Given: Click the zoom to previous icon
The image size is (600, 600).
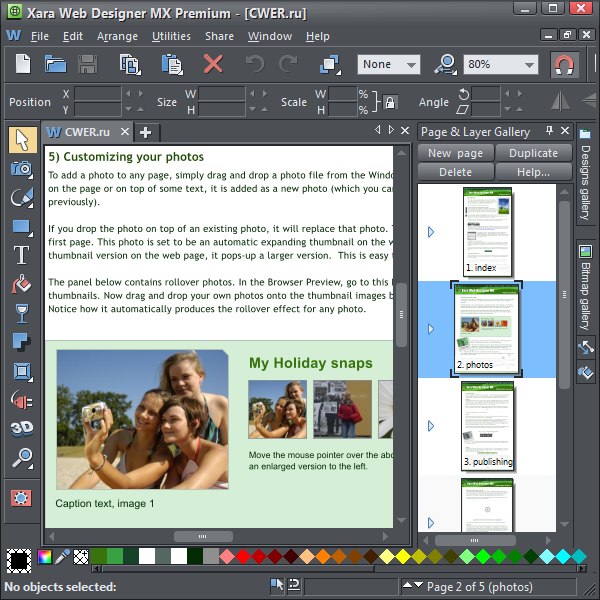Looking at the screenshot, I should pyautogui.click(x=445, y=64).
